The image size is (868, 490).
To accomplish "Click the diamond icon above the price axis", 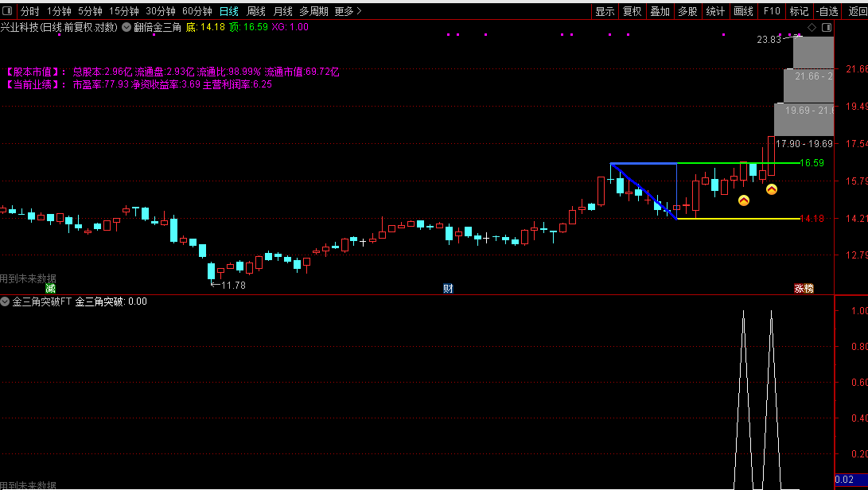I will point(812,27).
